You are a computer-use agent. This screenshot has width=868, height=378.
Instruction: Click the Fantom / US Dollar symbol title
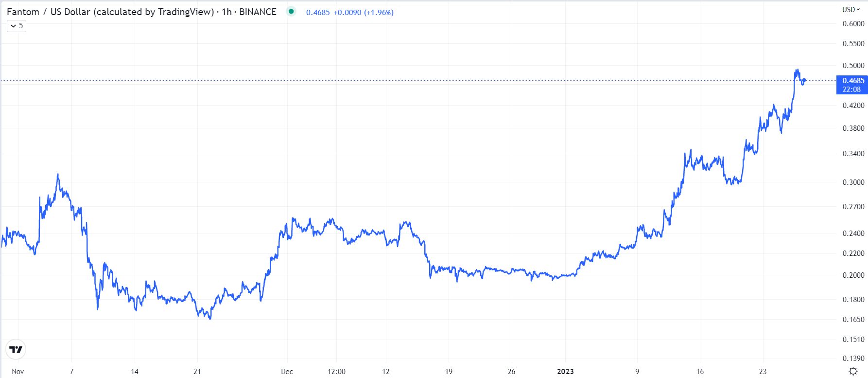110,12
